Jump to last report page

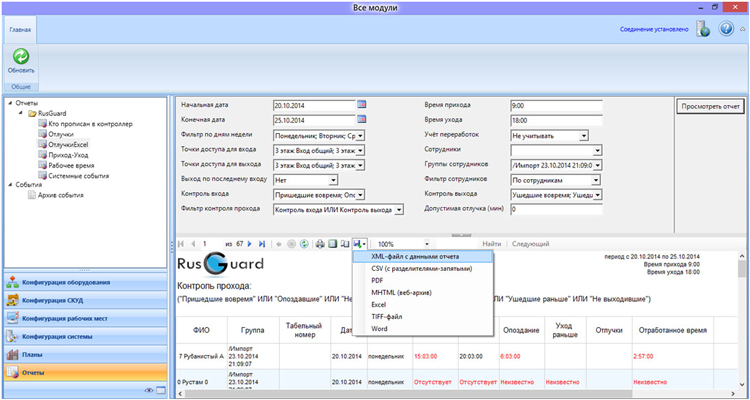[261, 244]
